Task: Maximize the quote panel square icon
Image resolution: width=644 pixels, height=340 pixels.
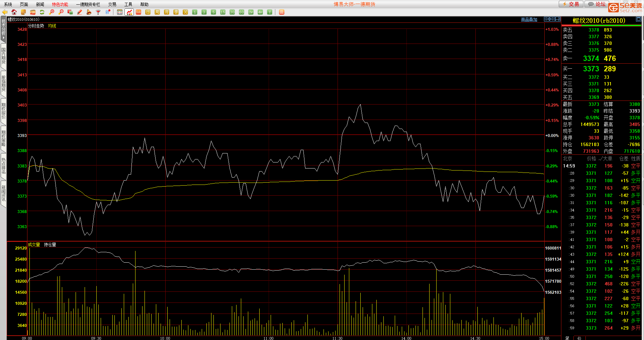Action: coord(638,19)
